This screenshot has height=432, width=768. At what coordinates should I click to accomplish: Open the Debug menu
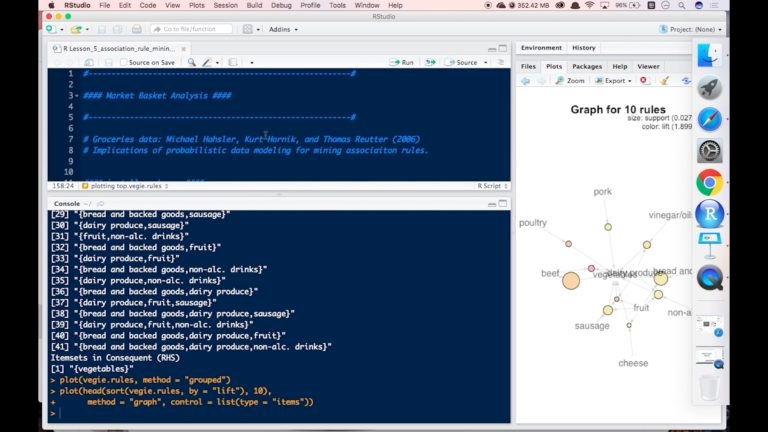tap(281, 5)
